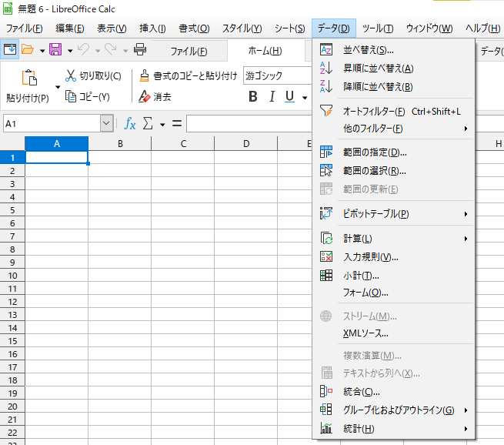Click the Pivot Table icon
The image size is (504, 445).
(326, 213)
